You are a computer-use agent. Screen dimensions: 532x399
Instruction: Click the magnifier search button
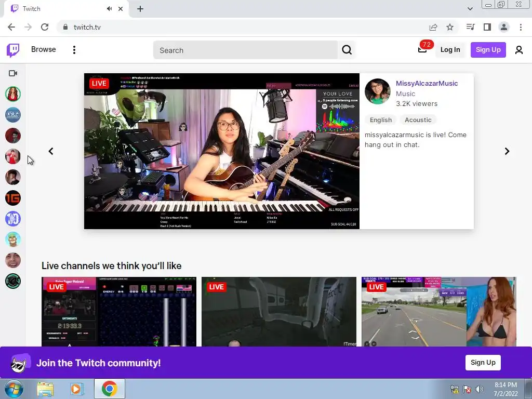[x=347, y=50]
